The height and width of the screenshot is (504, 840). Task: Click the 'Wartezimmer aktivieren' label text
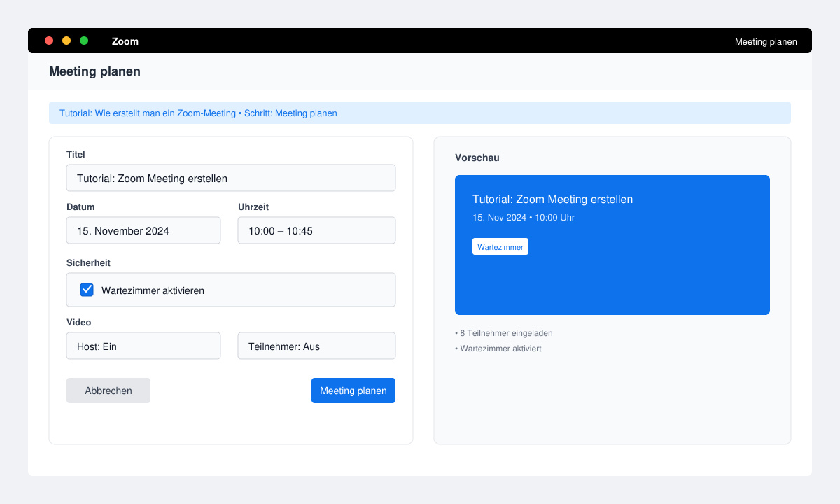[x=153, y=290]
